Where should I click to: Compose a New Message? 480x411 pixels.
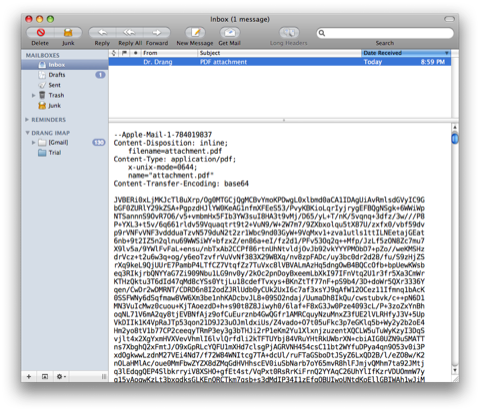(195, 32)
